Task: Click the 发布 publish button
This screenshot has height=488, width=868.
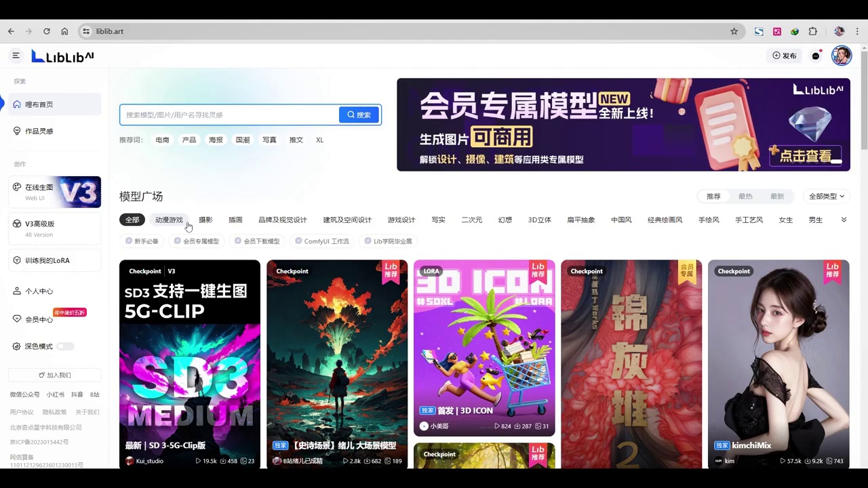Action: coord(785,56)
